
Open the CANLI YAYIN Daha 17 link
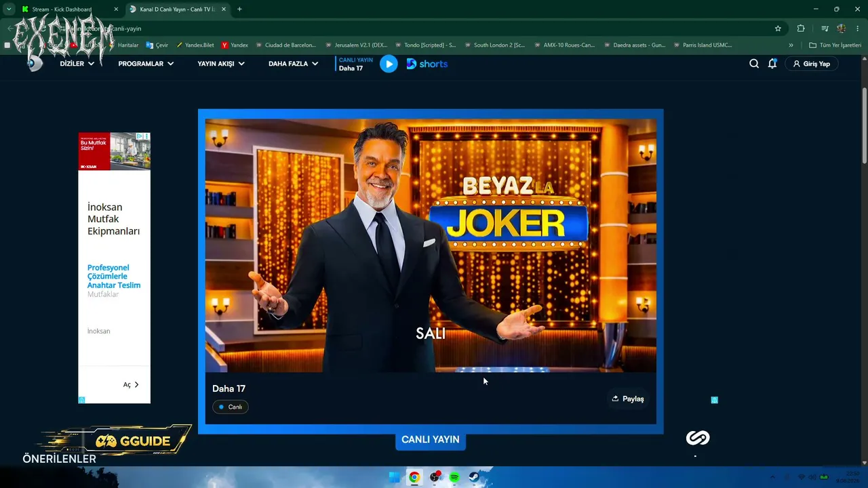pos(355,64)
